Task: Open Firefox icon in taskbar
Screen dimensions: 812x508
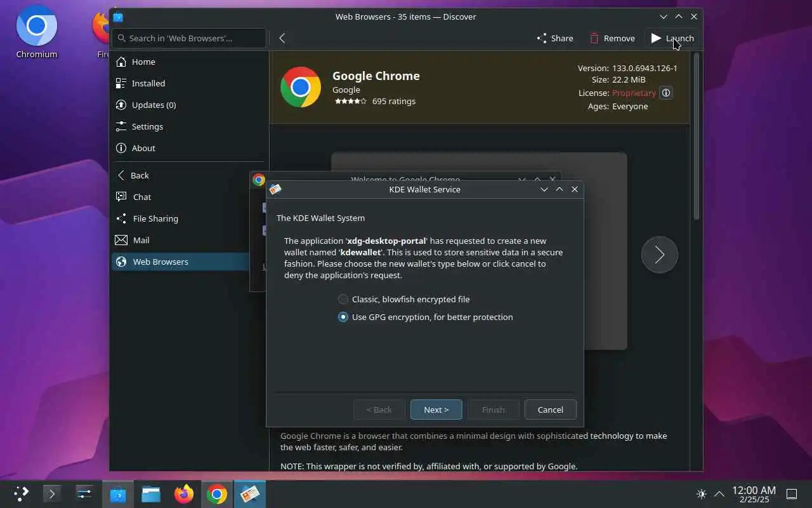Action: click(x=184, y=493)
